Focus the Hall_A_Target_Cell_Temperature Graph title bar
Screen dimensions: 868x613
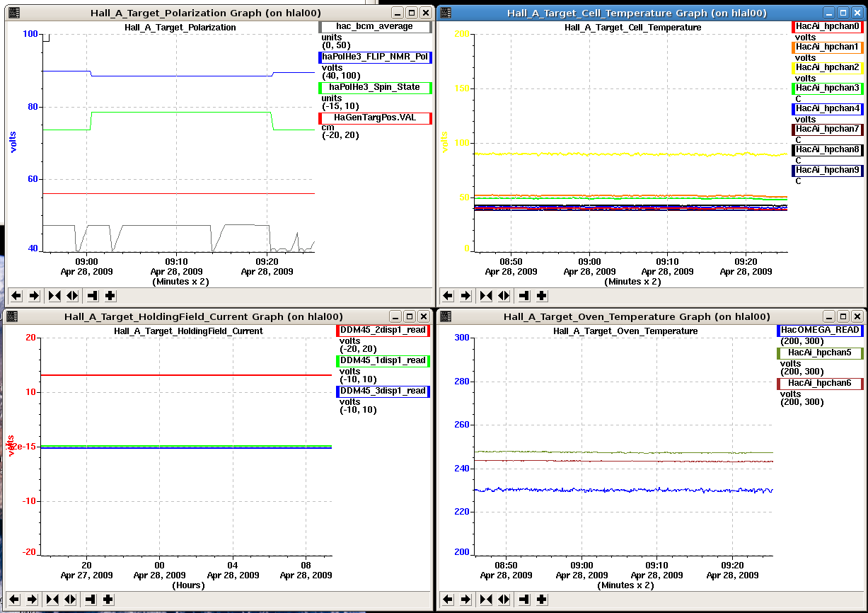(637, 13)
